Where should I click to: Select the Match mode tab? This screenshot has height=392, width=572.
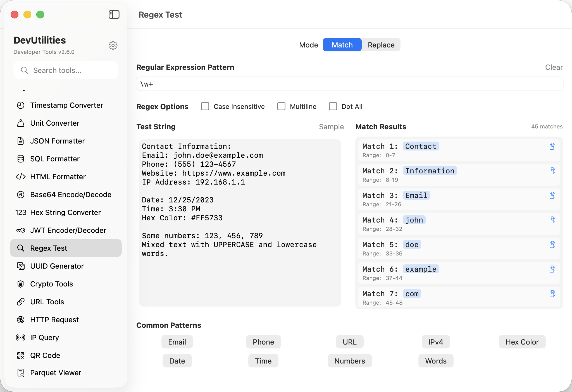click(x=342, y=45)
